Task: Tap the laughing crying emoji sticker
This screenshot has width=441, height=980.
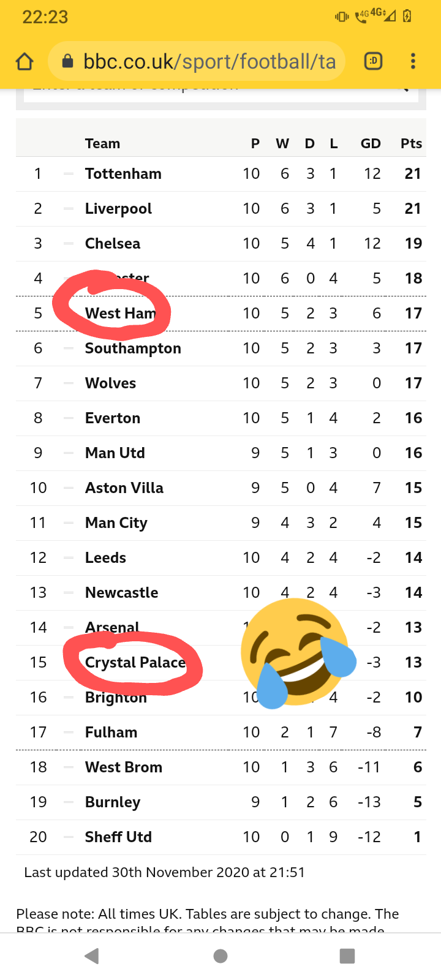Action: pyautogui.click(x=297, y=652)
